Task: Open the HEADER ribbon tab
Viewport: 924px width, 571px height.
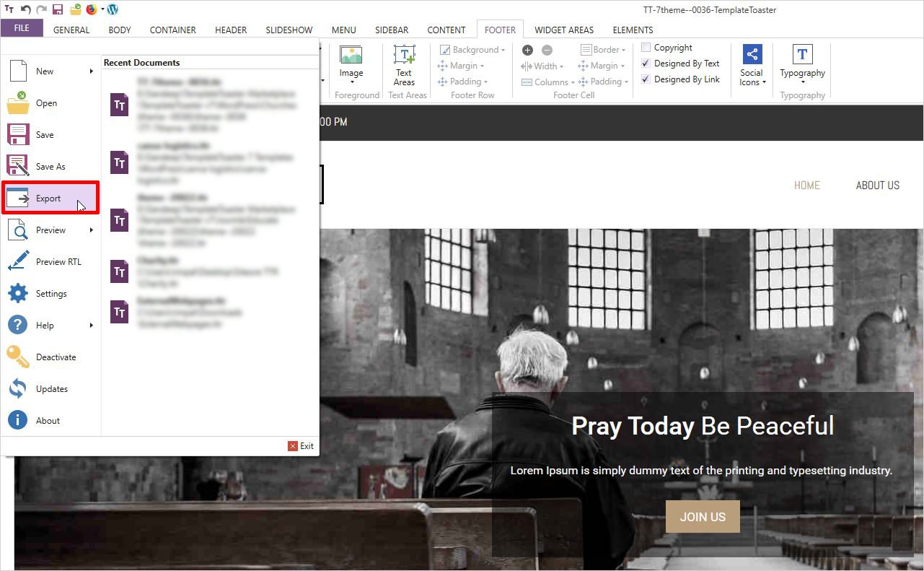Action: (x=231, y=30)
